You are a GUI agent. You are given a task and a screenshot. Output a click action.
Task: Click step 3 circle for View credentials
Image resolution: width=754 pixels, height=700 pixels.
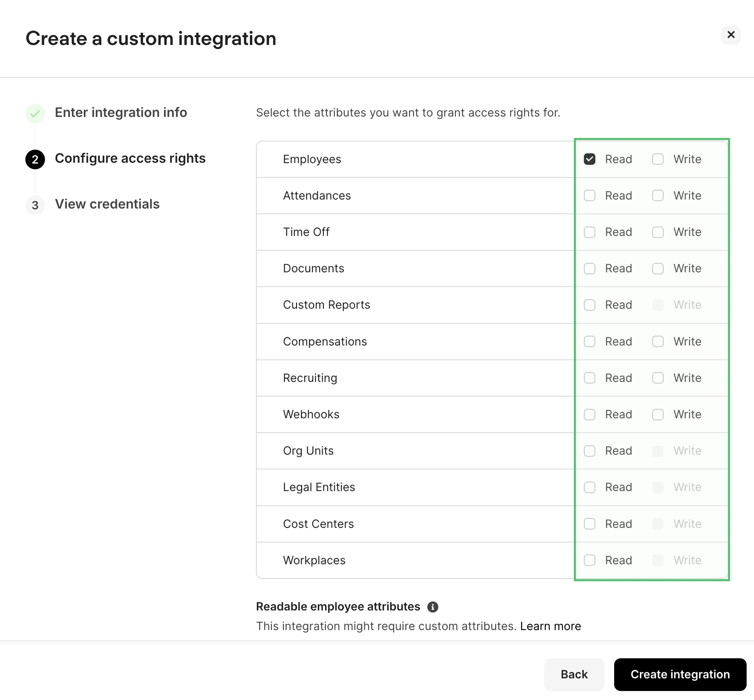click(35, 205)
